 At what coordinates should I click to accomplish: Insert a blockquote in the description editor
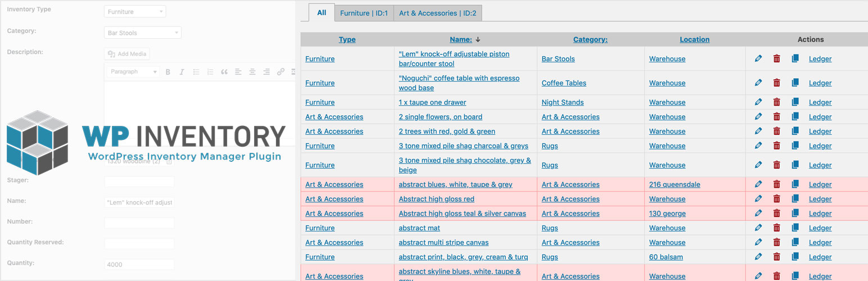(224, 72)
